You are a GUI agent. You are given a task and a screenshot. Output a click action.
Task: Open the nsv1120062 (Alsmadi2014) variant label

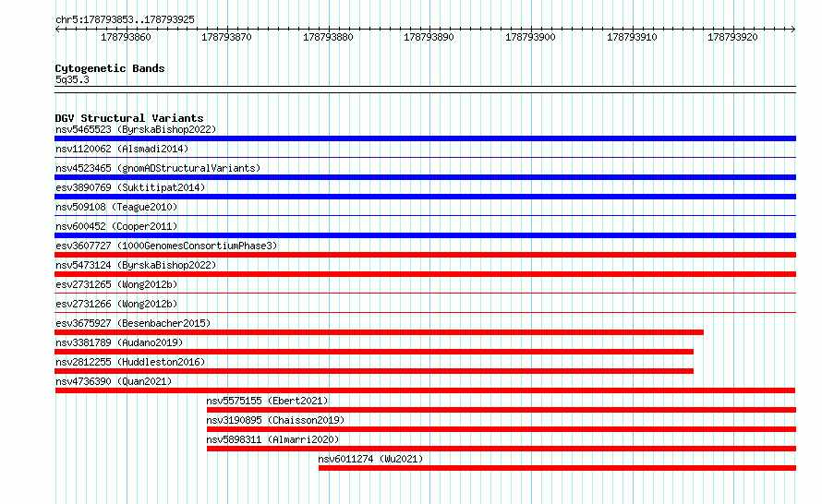coord(122,149)
